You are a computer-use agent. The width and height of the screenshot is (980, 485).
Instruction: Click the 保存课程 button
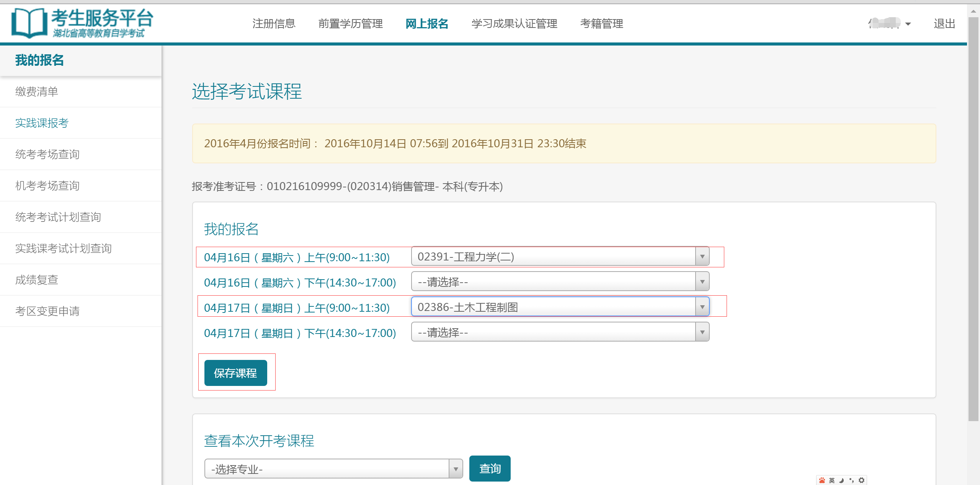pyautogui.click(x=235, y=373)
